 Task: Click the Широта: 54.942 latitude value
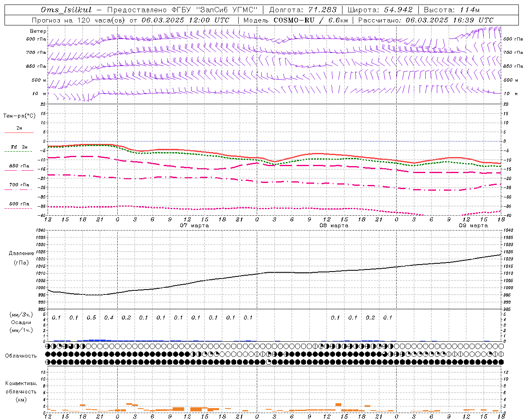pyautogui.click(x=380, y=10)
